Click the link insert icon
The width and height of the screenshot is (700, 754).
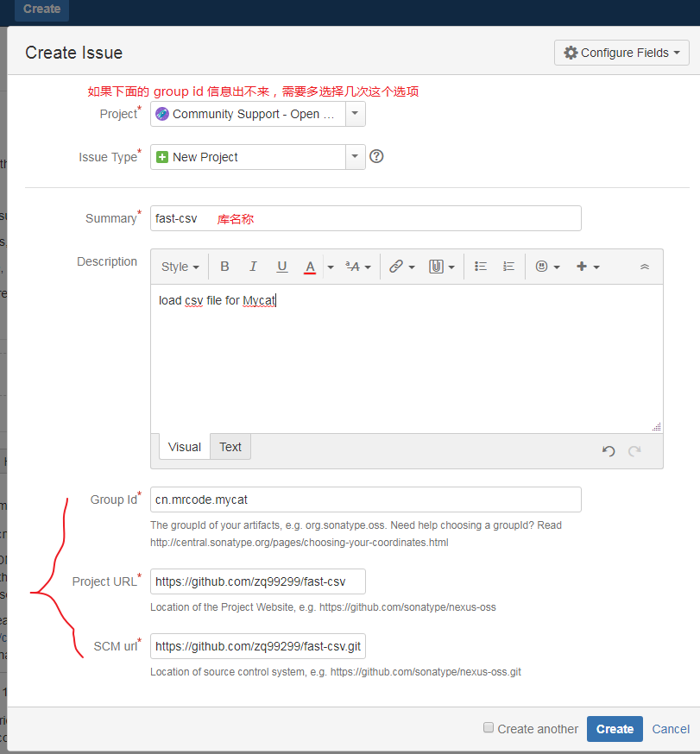[x=396, y=267]
